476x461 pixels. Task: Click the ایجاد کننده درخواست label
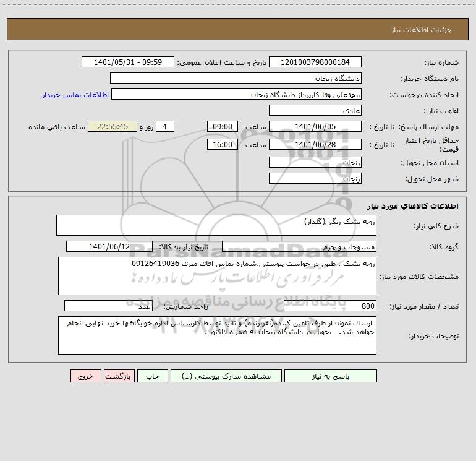[424, 95]
